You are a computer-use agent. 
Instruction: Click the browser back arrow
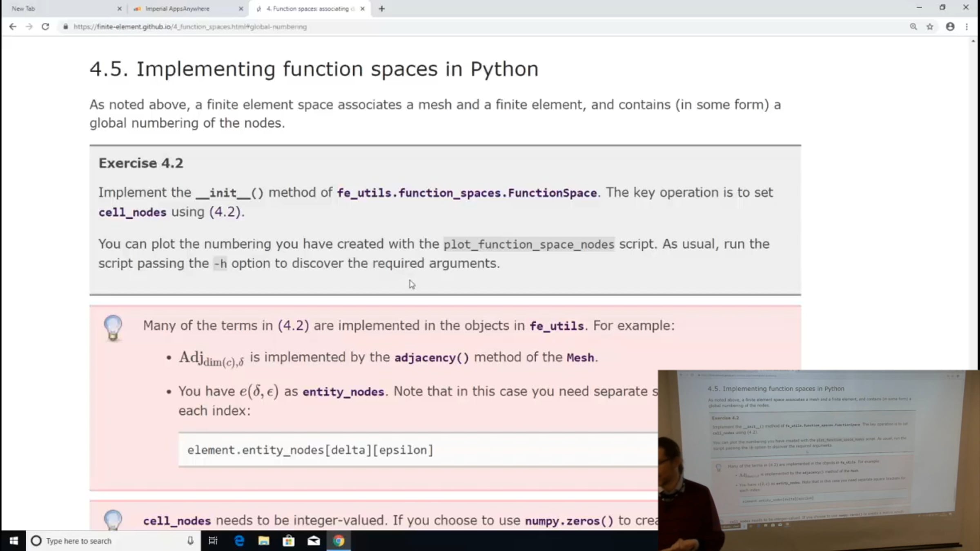pyautogui.click(x=13, y=27)
